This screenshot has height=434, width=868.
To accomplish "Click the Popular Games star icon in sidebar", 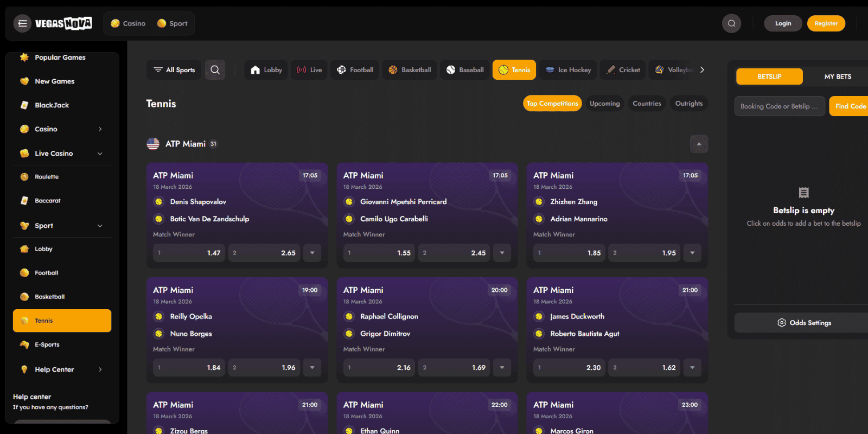I will (24, 57).
